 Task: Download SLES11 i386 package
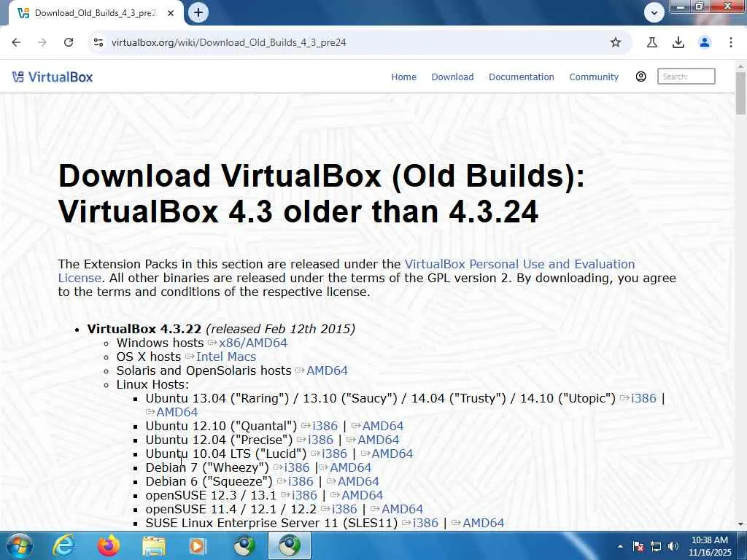425,523
